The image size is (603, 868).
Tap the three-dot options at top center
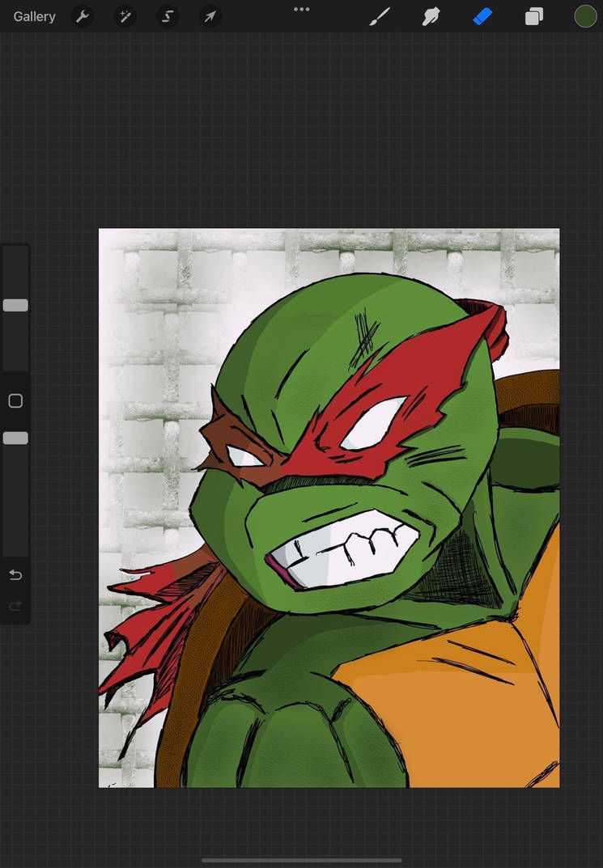[302, 9]
